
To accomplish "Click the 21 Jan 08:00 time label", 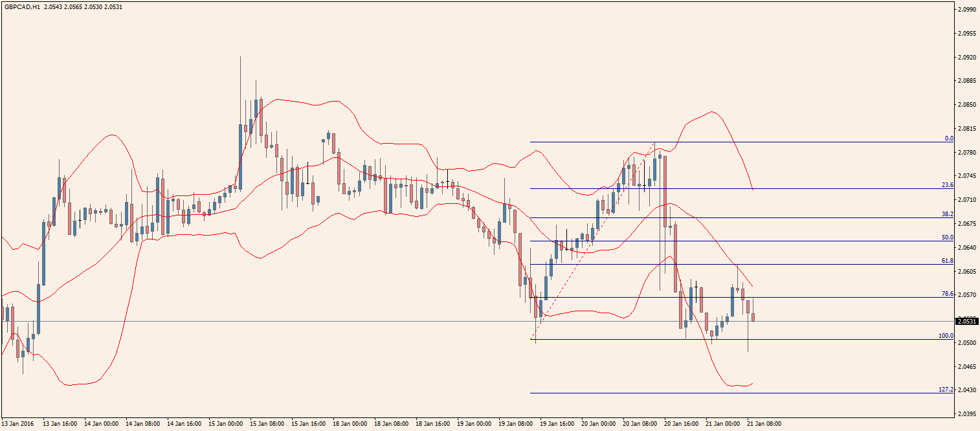I will (x=764, y=424).
